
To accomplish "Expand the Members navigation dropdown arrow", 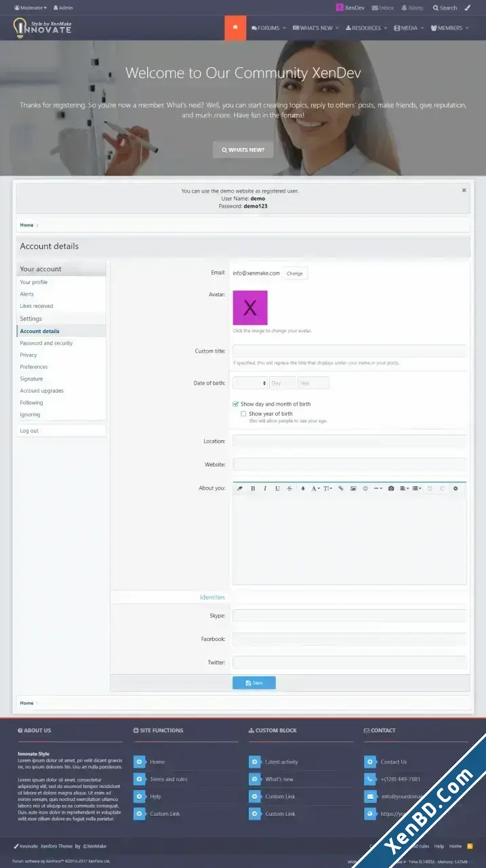I will pyautogui.click(x=467, y=28).
